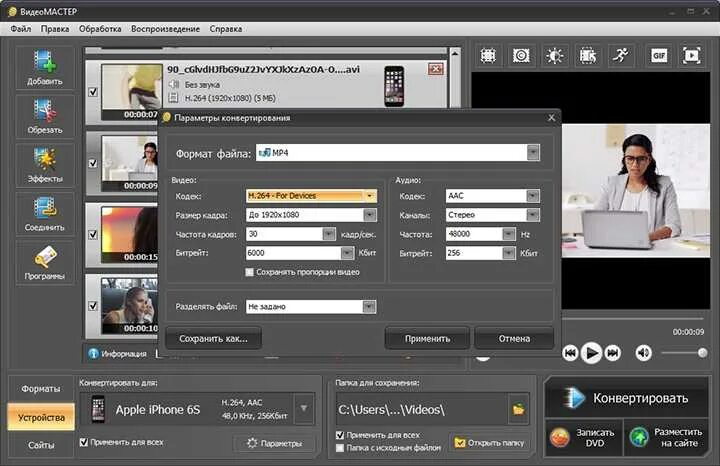The image size is (720, 466).
Task: Enable Папка с исходным файлом checkbox
Action: (x=340, y=448)
